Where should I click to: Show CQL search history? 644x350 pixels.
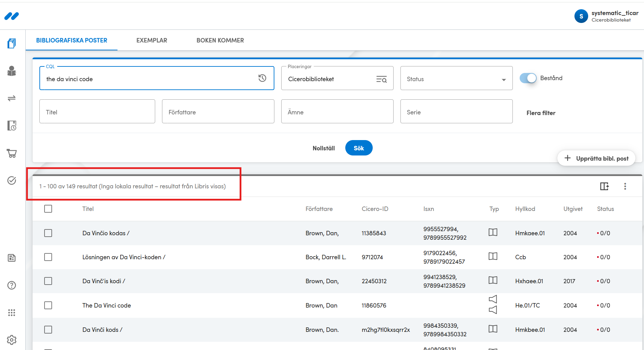[x=262, y=78]
